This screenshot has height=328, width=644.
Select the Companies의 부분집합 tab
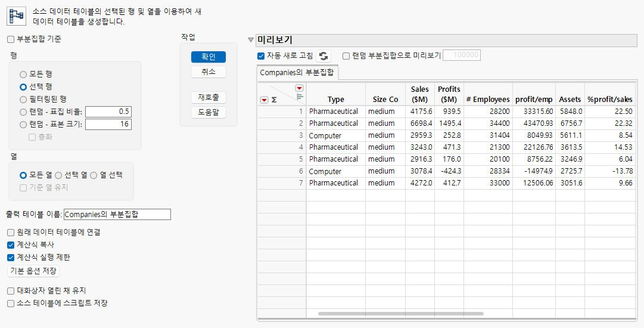coord(297,73)
